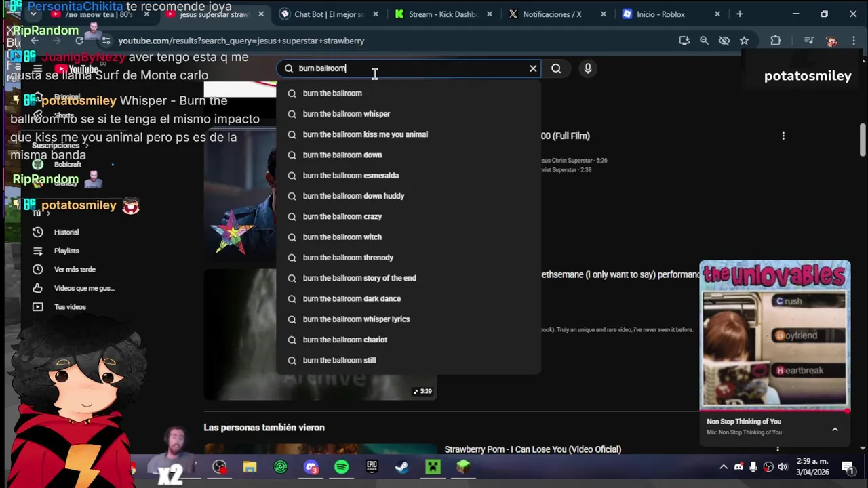Expand the Non Stop Thinking of You miniplayer

(x=835, y=430)
